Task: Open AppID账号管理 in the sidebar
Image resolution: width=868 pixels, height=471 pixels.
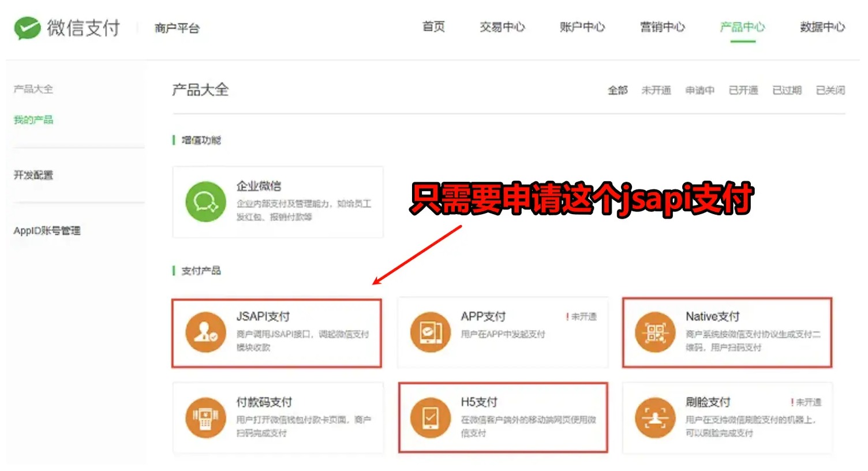Action: click(48, 230)
